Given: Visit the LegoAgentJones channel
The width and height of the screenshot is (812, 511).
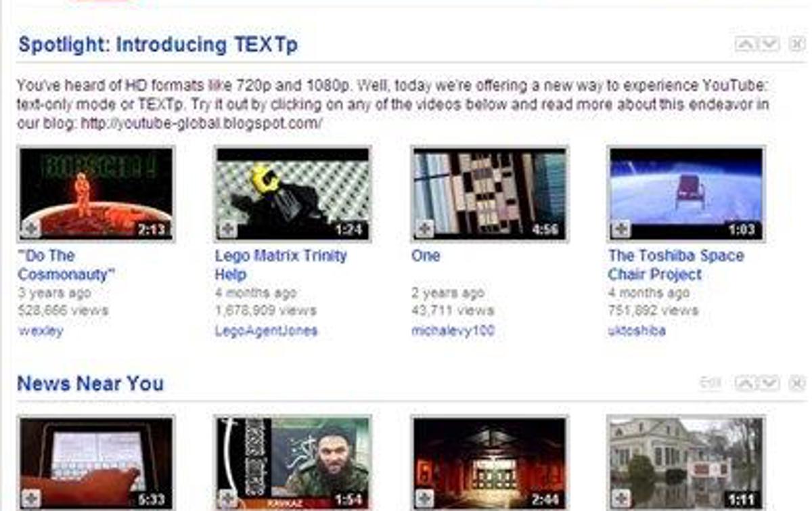Looking at the screenshot, I should click(x=266, y=331).
